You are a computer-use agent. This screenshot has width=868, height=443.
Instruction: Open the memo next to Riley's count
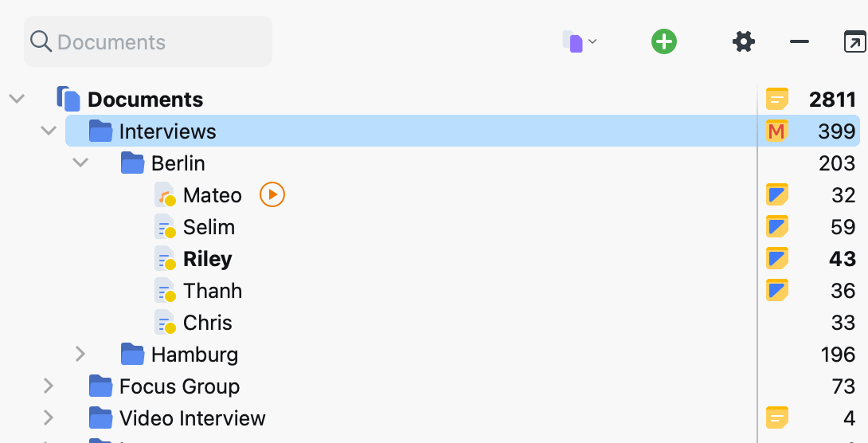coord(776,259)
